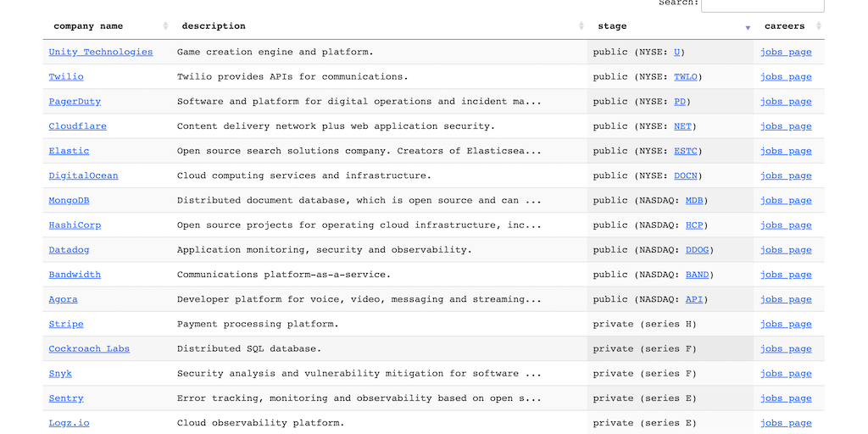Visit the Cloudflare company page
The height and width of the screenshot is (434, 868).
[x=77, y=126]
